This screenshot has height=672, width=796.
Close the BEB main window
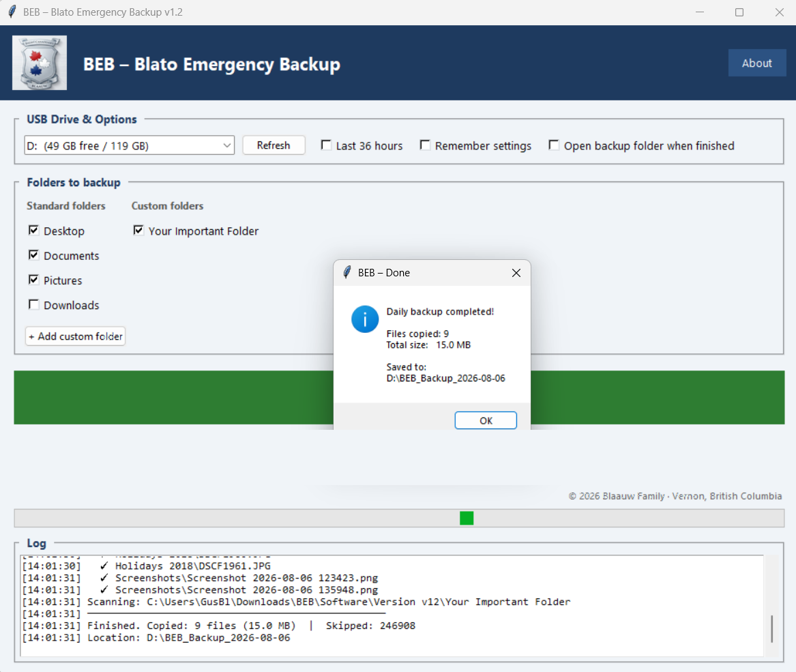779,12
